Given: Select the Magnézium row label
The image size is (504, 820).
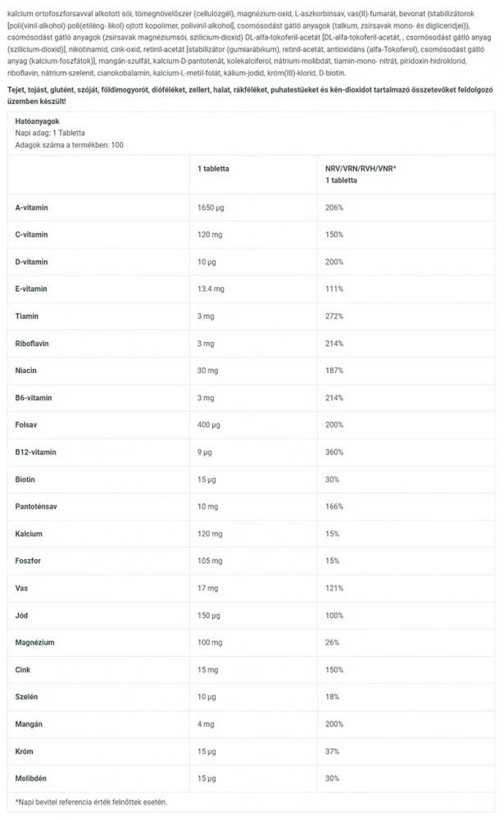Looking at the screenshot, I should coord(35,642).
